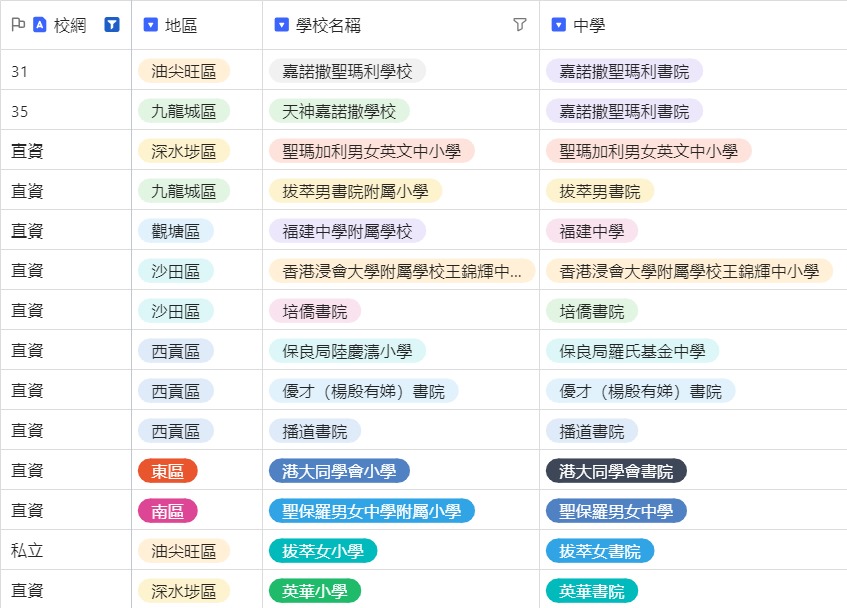
Task: Click 播道書院 in 學校名稱 column
Action: (x=315, y=431)
